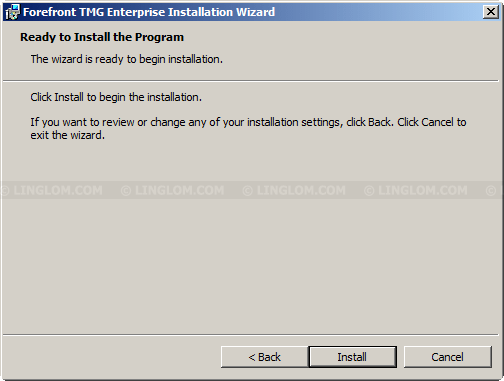Click the first LINGLOM.COM watermark
504x381 pixels.
pos(52,190)
